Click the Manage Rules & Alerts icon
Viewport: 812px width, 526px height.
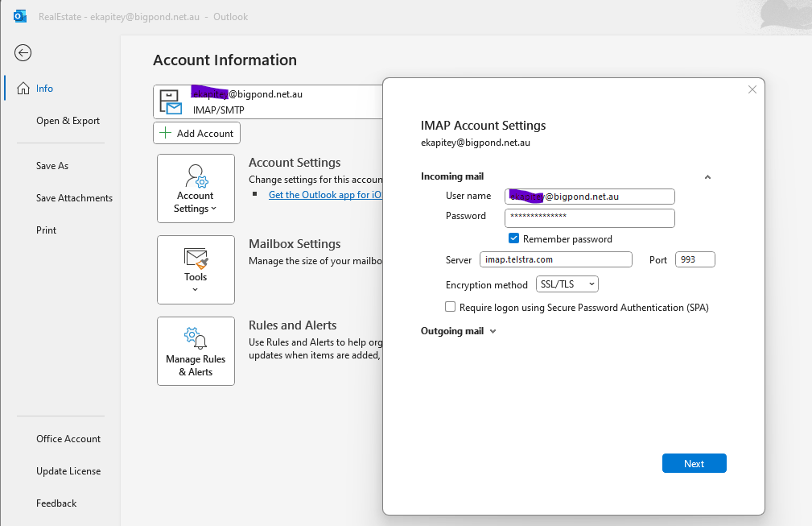point(196,339)
